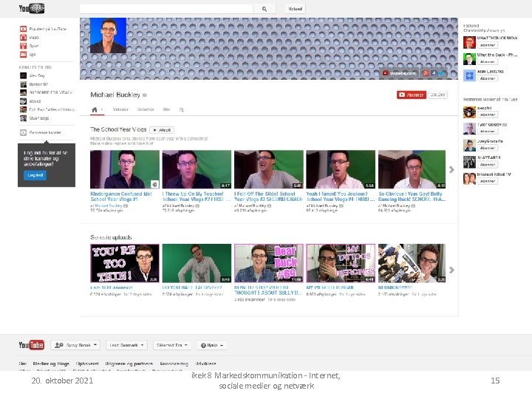Open the youtube.com link on banner
Screen dimensions: 532x399
pyautogui.click(x=399, y=73)
